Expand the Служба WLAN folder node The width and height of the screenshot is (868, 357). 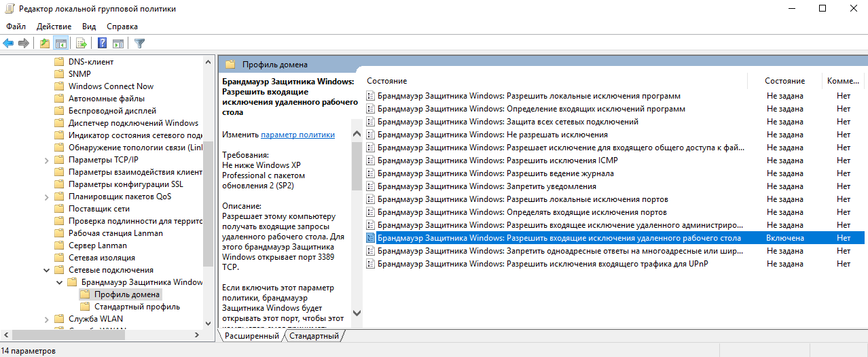pyautogui.click(x=46, y=319)
